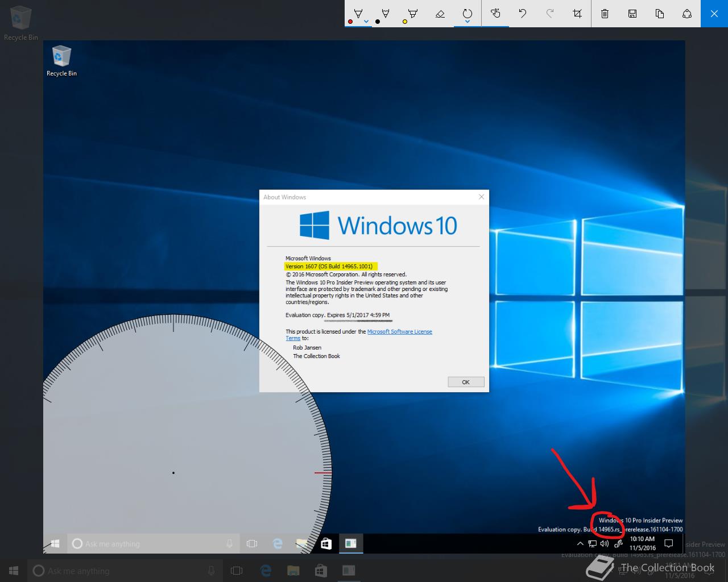
Task: Open Task View in the captured screenshot taskbar
Action: [252, 544]
